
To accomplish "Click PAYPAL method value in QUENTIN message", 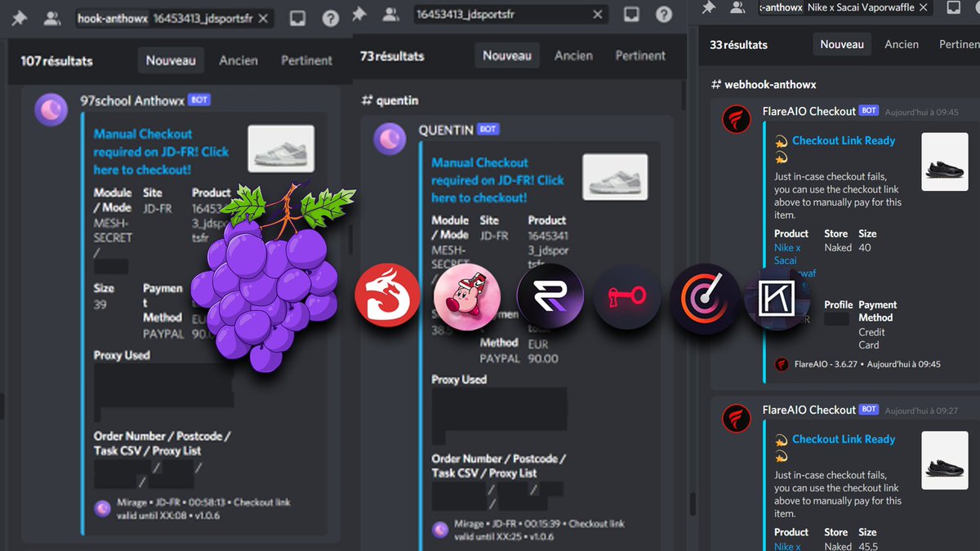I will (x=500, y=358).
